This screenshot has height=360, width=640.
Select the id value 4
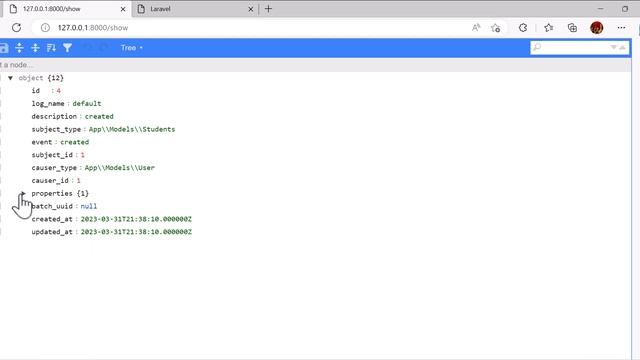(x=58, y=91)
